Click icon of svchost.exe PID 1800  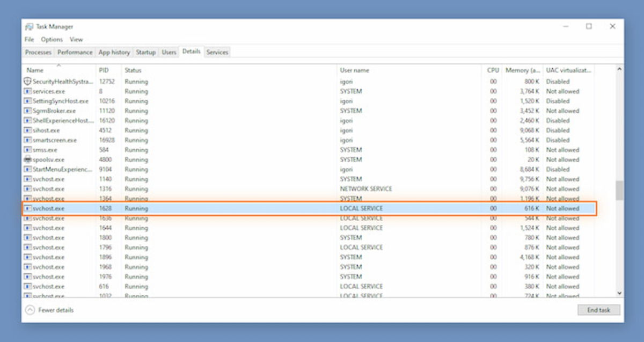tap(28, 237)
